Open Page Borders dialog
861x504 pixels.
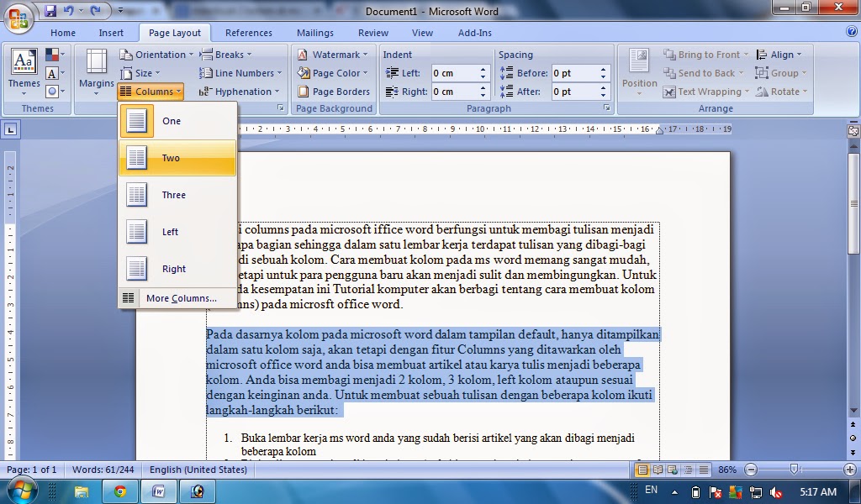334,92
